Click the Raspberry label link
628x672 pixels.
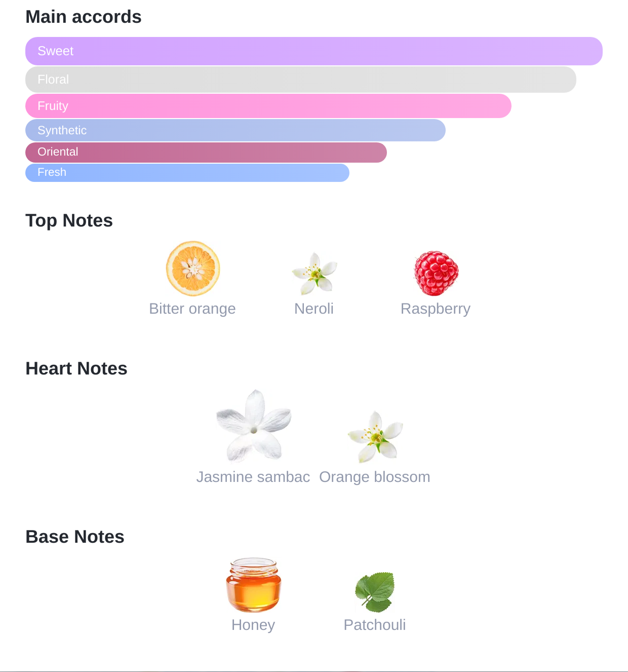tap(436, 309)
